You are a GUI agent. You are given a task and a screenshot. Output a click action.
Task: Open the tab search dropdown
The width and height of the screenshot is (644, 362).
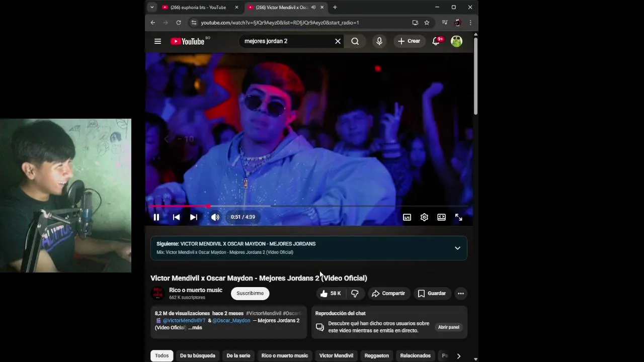152,8
